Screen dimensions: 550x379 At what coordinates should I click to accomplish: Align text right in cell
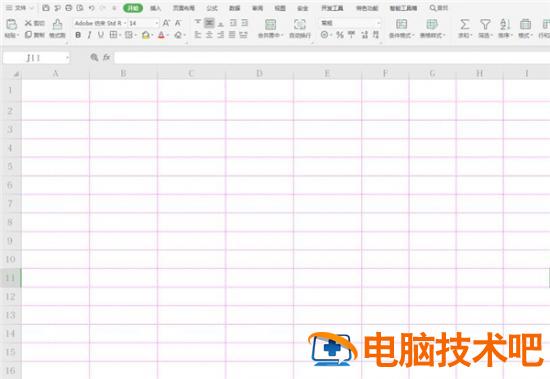click(221, 34)
